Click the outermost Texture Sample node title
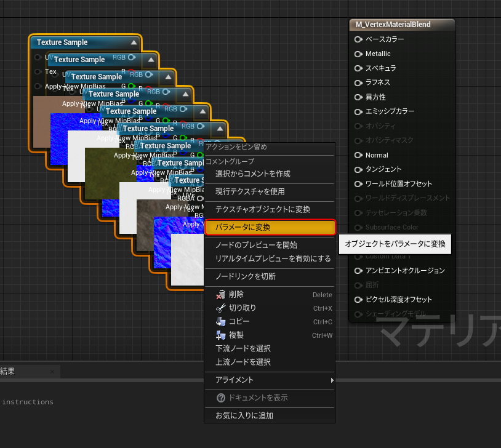This screenshot has width=501, height=448. tap(62, 42)
